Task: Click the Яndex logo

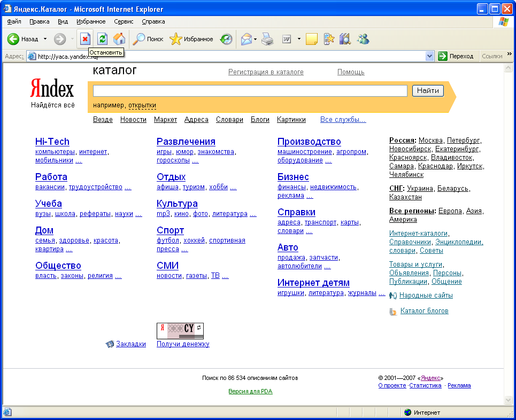Action: click(52, 88)
